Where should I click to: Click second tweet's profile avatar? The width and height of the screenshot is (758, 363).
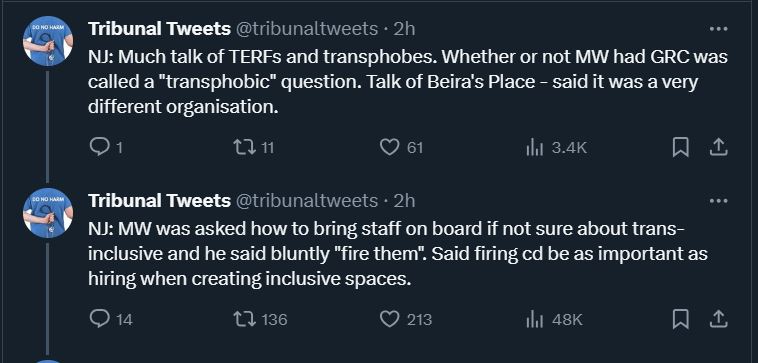(x=48, y=213)
